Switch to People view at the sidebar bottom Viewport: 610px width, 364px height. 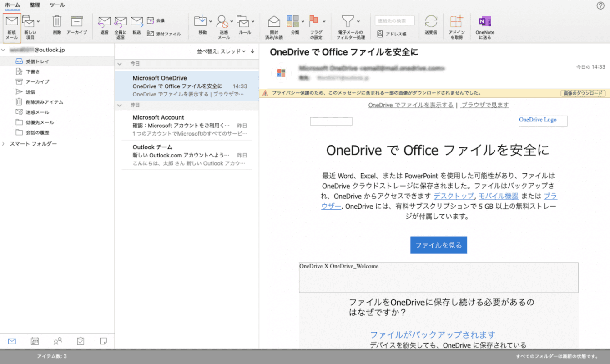point(58,341)
